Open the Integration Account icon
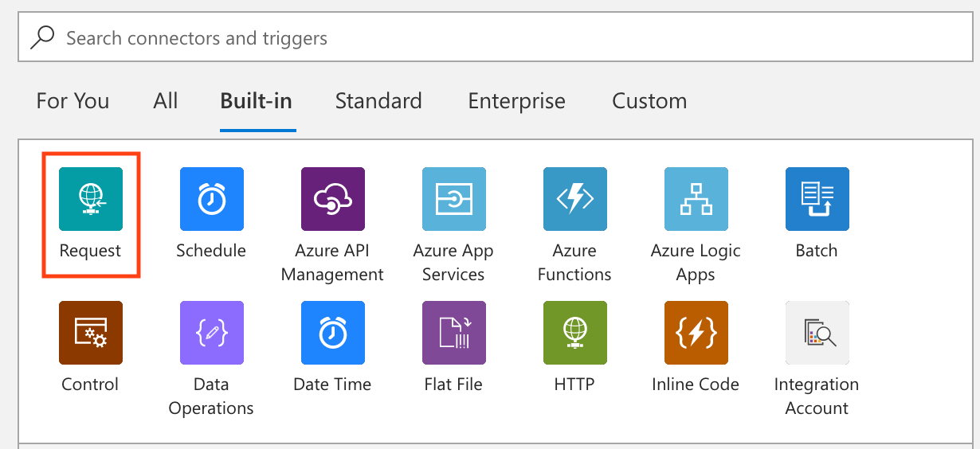This screenshot has height=449, width=980. point(817,333)
